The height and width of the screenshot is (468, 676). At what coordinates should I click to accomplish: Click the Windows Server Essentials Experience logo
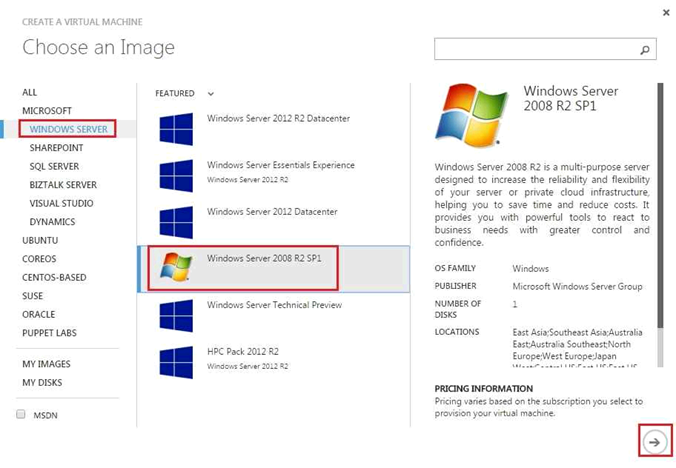pyautogui.click(x=176, y=175)
